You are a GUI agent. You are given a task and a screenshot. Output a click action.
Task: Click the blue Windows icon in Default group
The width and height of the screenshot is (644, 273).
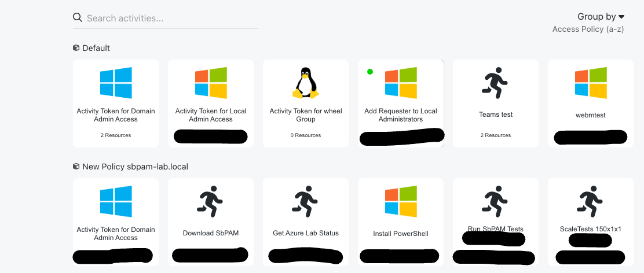(x=116, y=83)
